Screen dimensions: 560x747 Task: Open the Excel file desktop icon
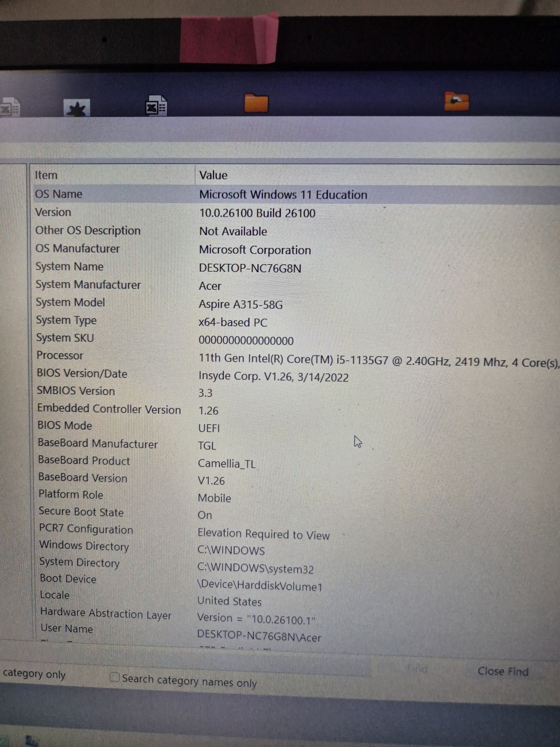[156, 106]
